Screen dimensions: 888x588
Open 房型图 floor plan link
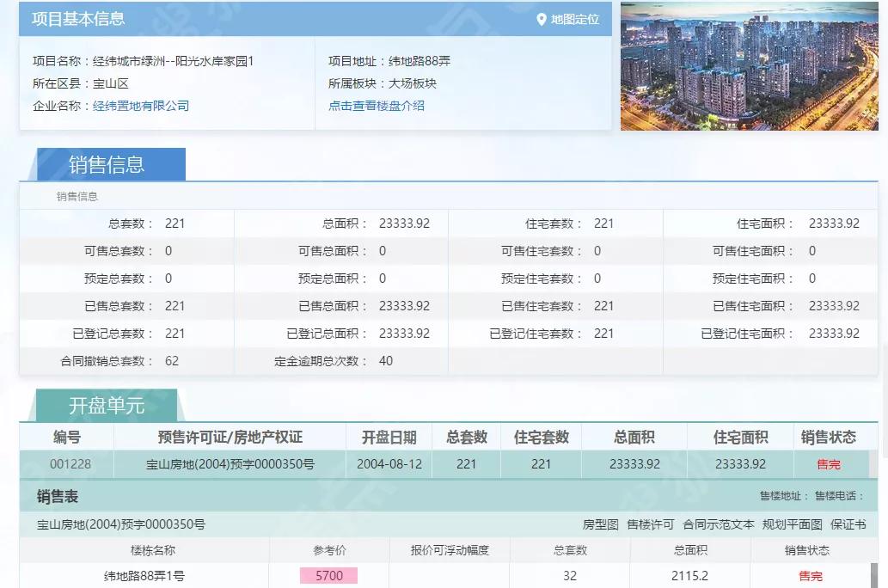click(x=600, y=524)
